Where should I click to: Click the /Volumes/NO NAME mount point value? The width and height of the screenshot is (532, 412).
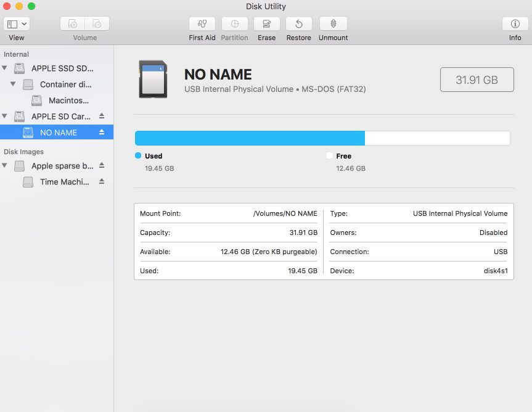(285, 213)
